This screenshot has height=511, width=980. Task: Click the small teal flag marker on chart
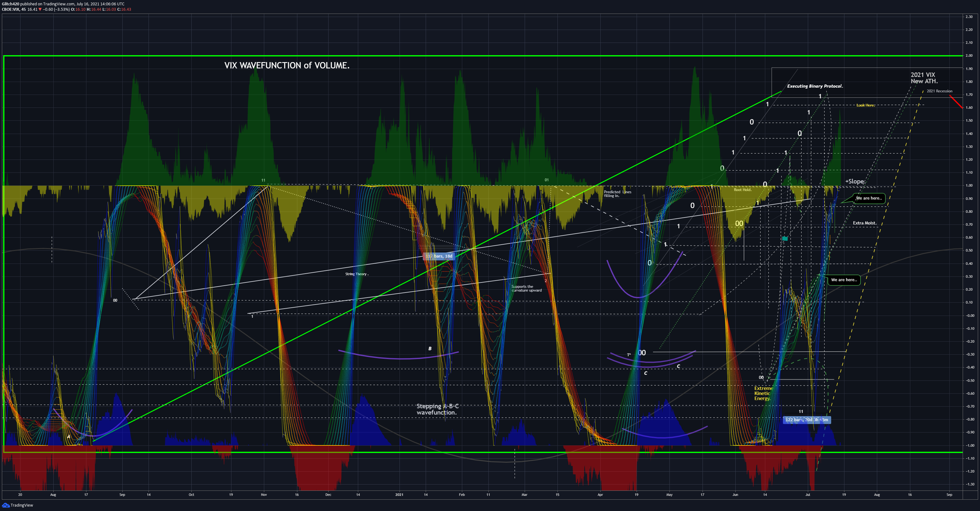coord(785,239)
